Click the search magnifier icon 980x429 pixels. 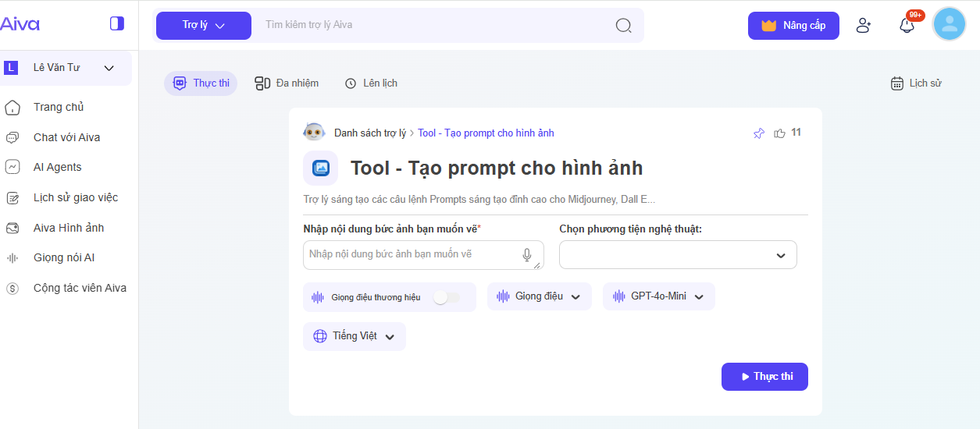point(623,26)
